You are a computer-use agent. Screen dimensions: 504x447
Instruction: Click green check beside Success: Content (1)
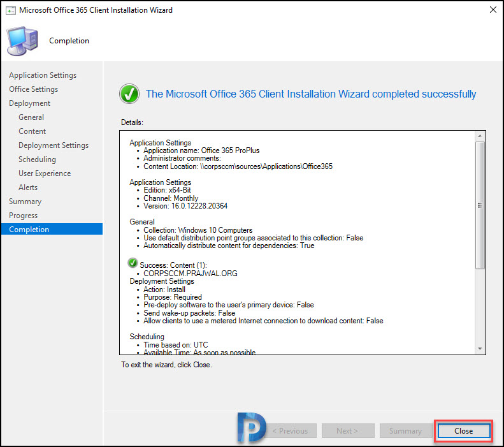133,263
